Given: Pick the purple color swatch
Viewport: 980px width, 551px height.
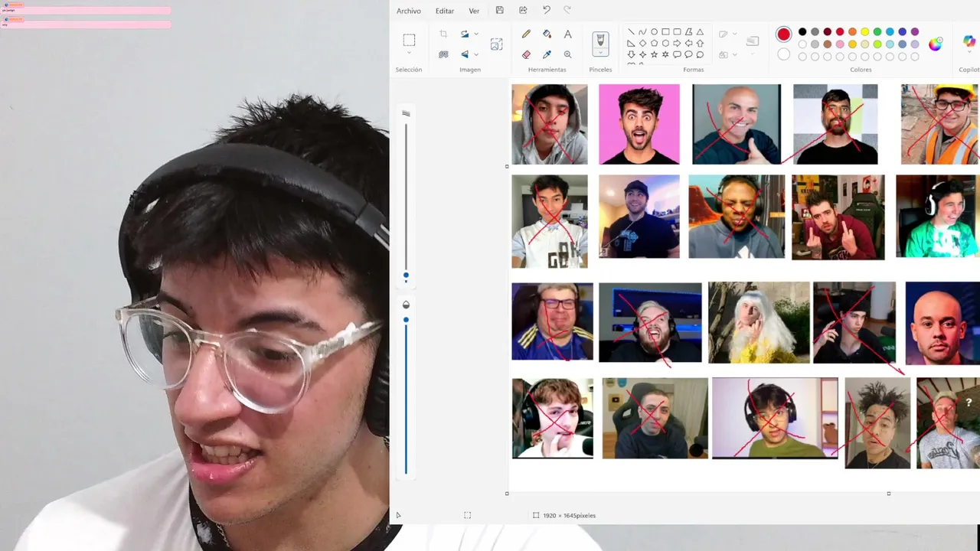Looking at the screenshot, I should [915, 32].
